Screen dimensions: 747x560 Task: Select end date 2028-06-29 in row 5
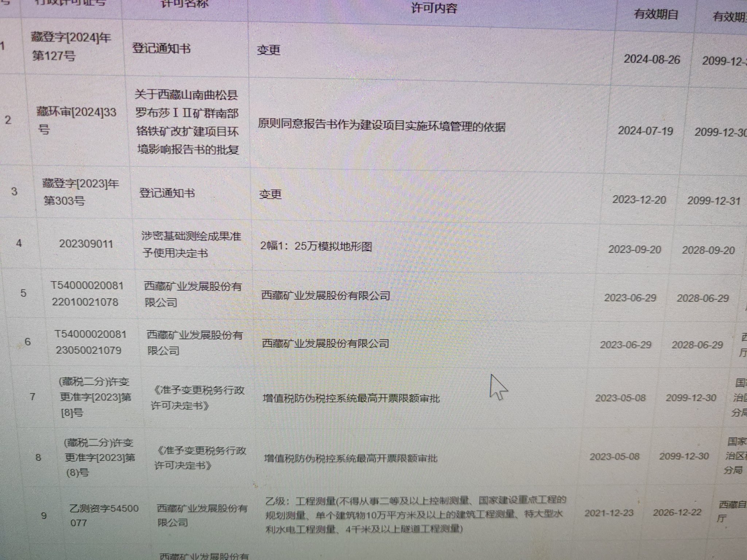tap(703, 298)
